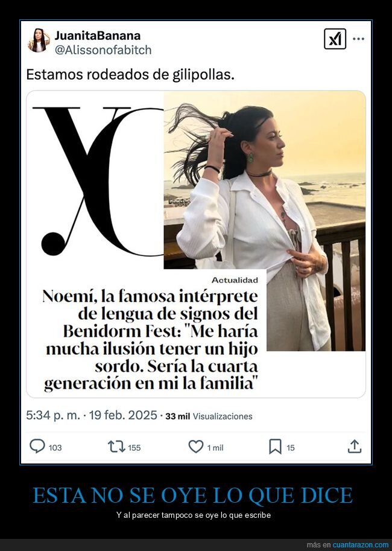
Task: Like the tweet with the heart icon
Action: coord(196,447)
